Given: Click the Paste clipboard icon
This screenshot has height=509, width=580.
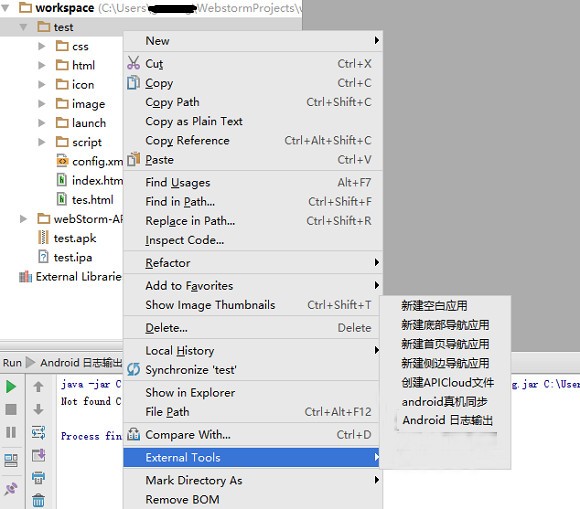Looking at the screenshot, I should coord(134,159).
